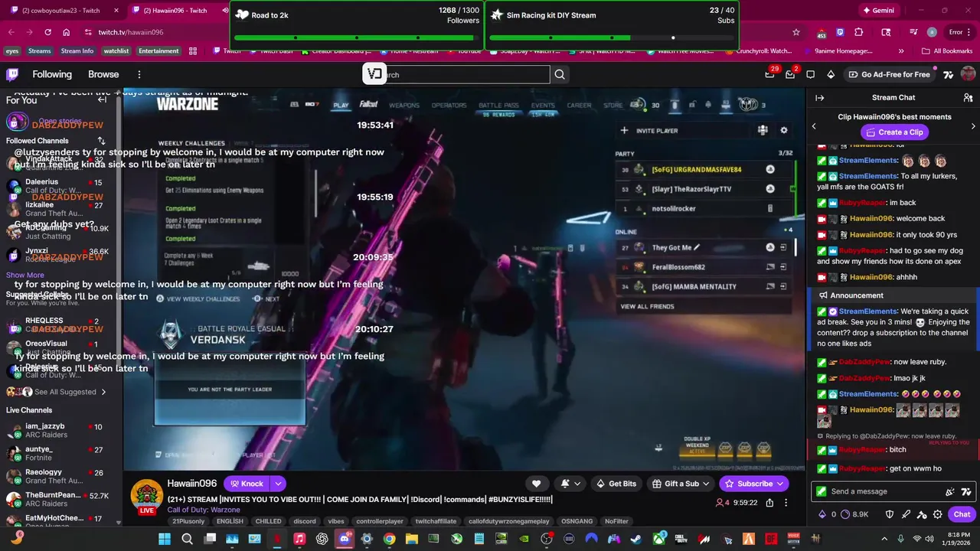The width and height of the screenshot is (980, 551).
Task: Click the Knock button
Action: point(246,484)
